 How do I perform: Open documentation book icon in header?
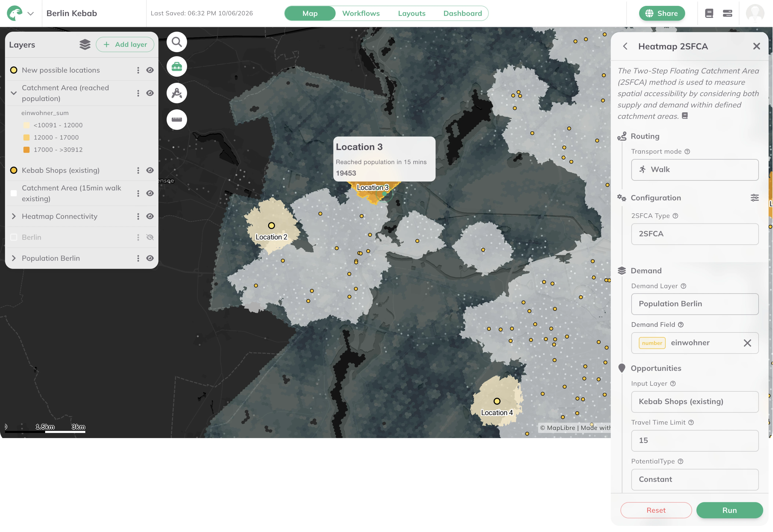(709, 13)
